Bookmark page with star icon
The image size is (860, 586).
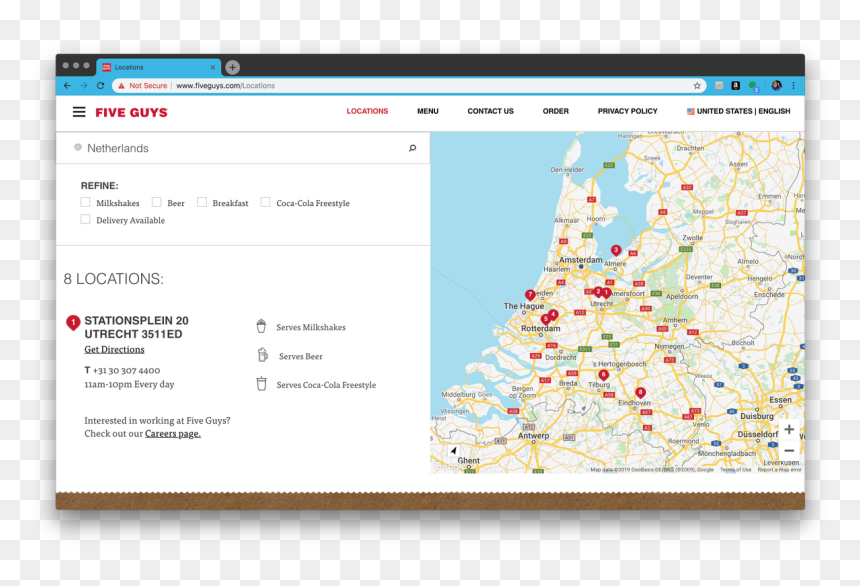(697, 86)
